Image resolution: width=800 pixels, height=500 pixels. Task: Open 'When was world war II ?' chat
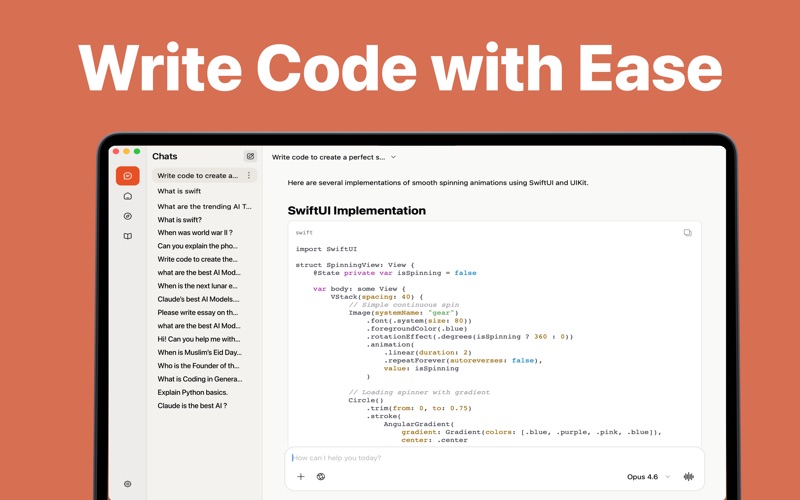click(x=195, y=233)
